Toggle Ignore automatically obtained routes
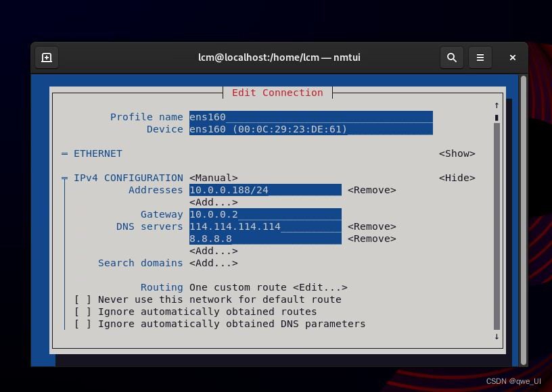This screenshot has width=552, height=392. click(83, 312)
